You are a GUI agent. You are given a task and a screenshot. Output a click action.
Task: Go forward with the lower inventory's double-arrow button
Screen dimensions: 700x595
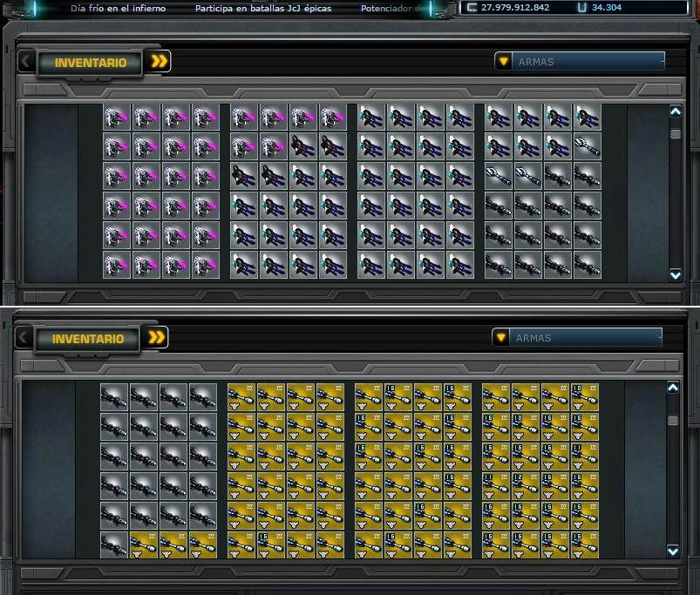point(156,337)
